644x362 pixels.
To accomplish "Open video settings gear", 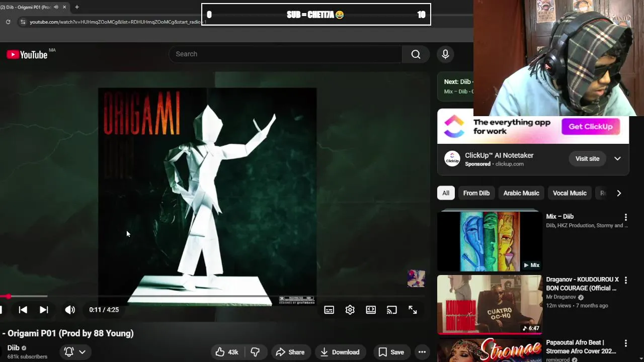I will (x=350, y=310).
